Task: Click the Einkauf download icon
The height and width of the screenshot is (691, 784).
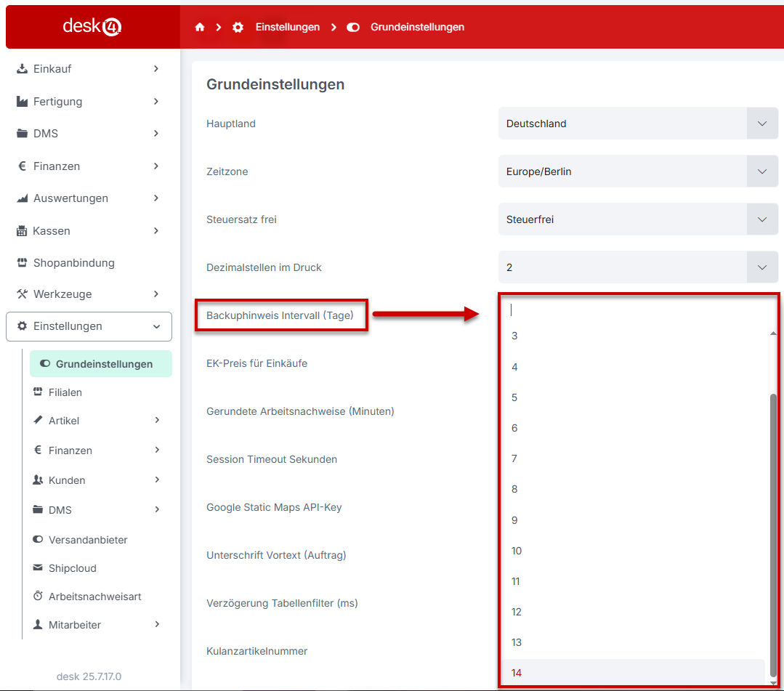Action: (22, 69)
